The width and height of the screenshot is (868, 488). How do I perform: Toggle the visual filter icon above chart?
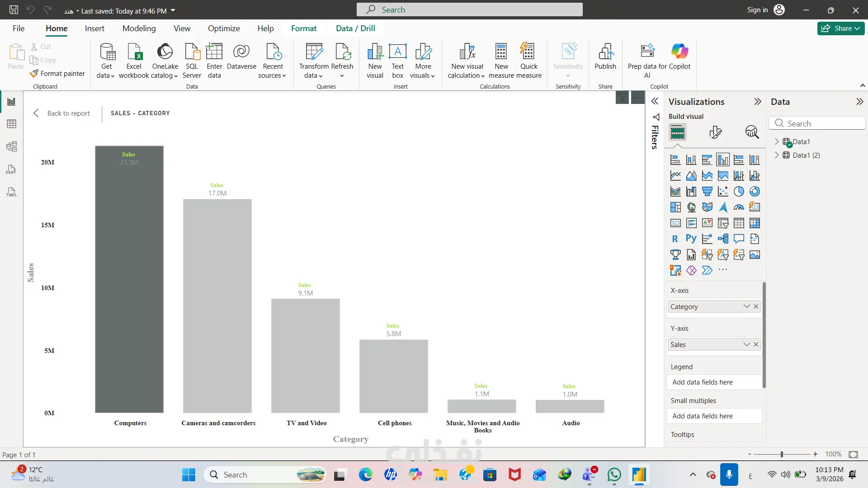[x=622, y=97]
